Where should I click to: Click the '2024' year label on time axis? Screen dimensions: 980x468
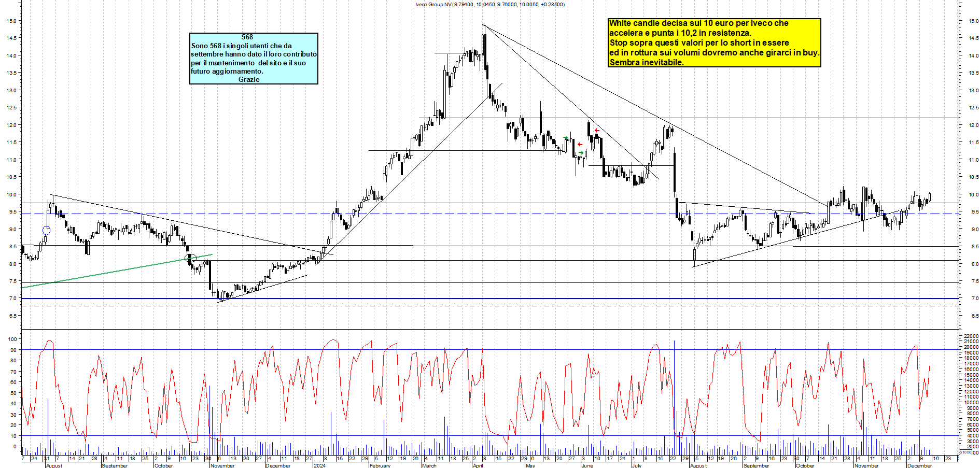319,465
